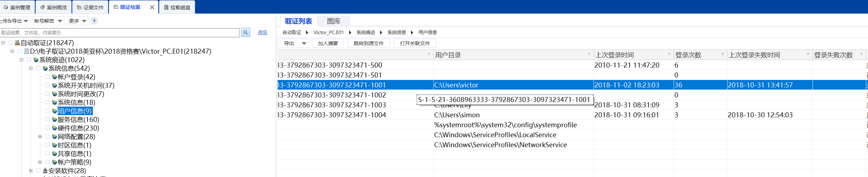Click the 加入摘要 button
This screenshot has height=177, width=868.
point(328,43)
